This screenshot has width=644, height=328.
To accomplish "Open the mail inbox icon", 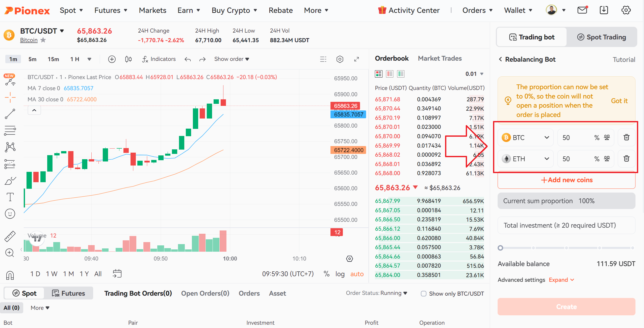I will point(582,10).
